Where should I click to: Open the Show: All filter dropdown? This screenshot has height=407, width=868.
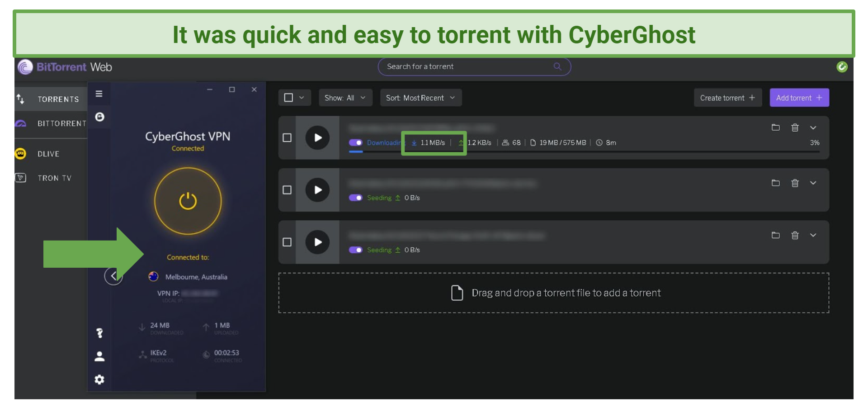345,98
